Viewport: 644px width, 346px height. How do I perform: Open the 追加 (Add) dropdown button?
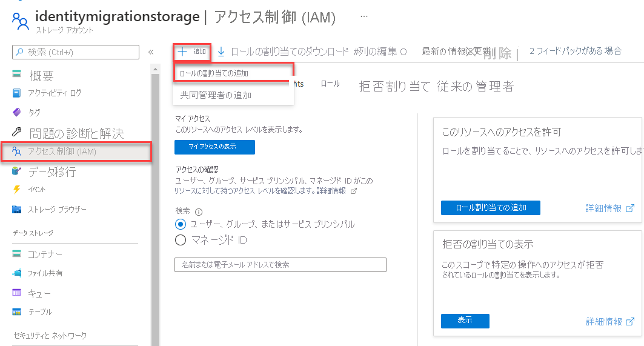click(x=192, y=52)
